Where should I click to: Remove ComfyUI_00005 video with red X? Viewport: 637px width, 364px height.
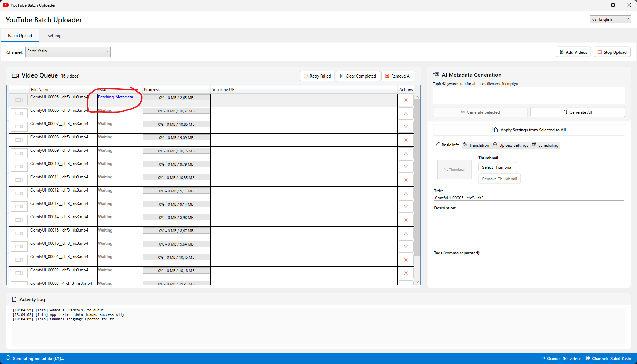point(406,100)
